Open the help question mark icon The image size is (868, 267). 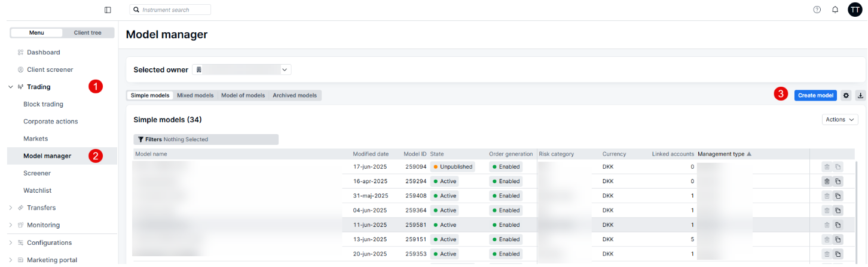click(817, 10)
